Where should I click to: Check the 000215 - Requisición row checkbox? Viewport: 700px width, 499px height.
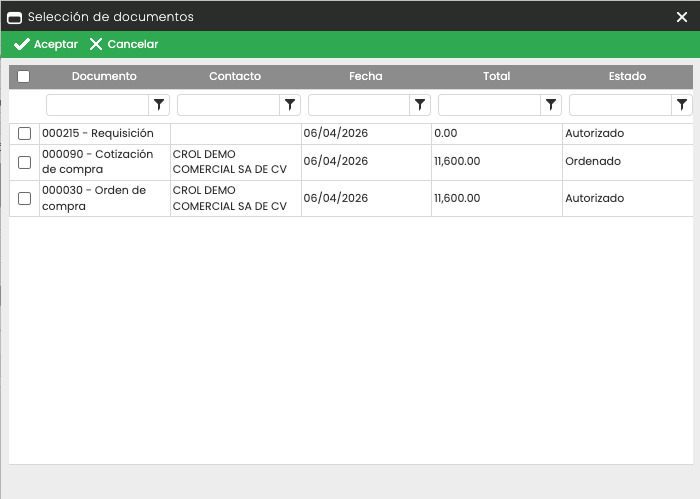pyautogui.click(x=25, y=134)
